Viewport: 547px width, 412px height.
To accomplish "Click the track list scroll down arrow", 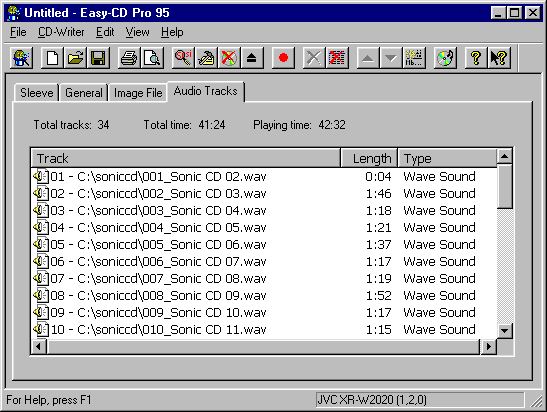I will coord(504,330).
